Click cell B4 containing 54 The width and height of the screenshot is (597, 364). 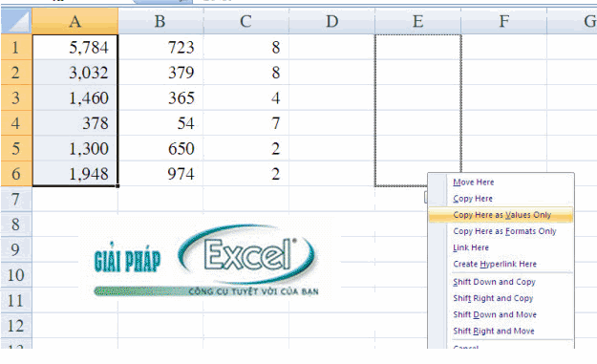pos(160,123)
